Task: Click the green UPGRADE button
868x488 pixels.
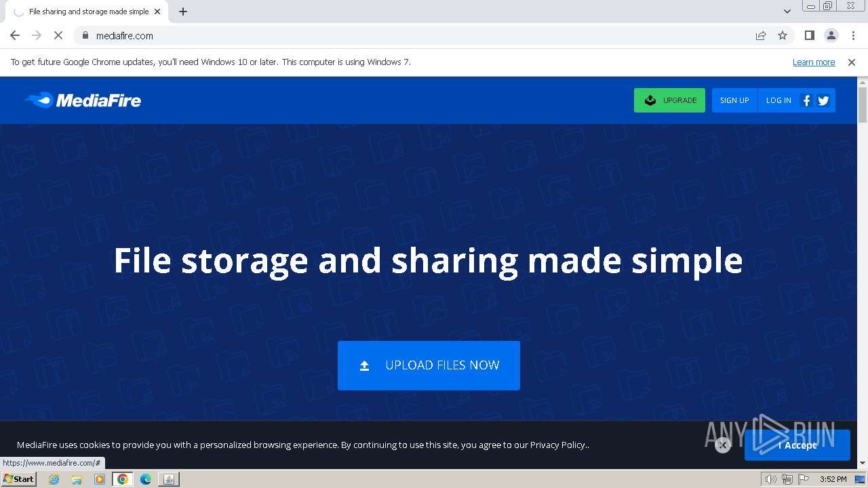Action: 669,100
